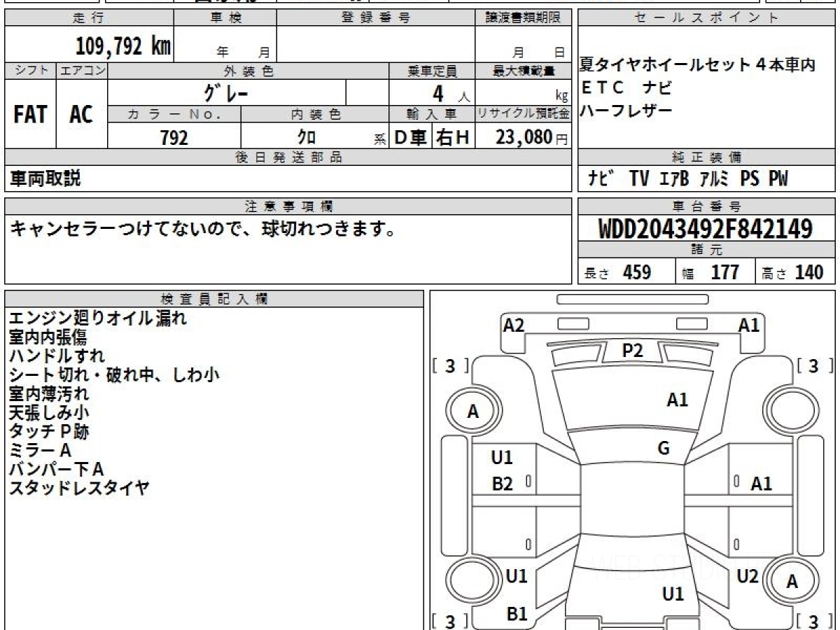
Task: Click the AC air conditioner value
Action: point(81,115)
